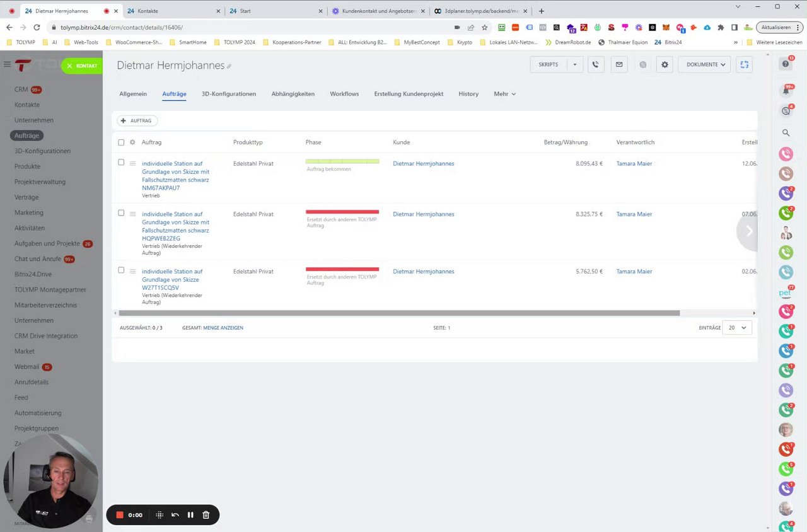Toggle the select-all checkbox in table header
Viewport: 807px width, 532px height.
121,142
